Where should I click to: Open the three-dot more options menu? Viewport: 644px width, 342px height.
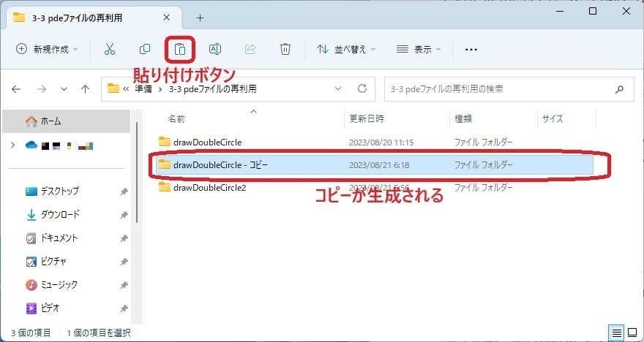click(x=471, y=50)
